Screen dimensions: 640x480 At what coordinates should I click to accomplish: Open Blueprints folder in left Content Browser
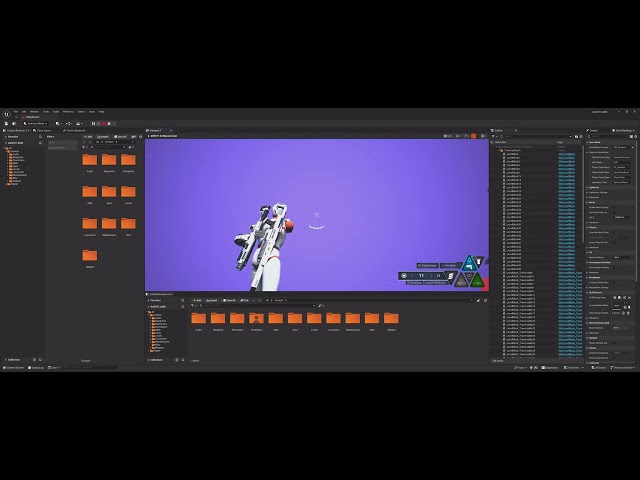(x=109, y=162)
